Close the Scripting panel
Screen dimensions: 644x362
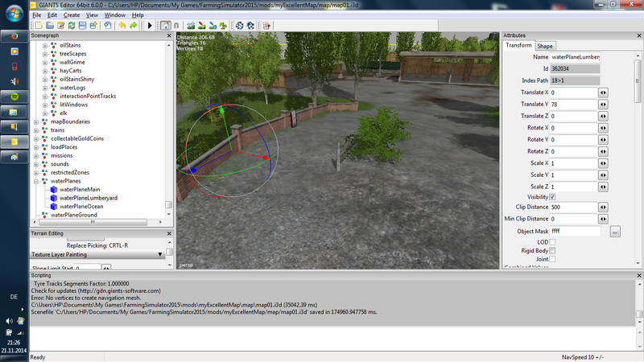(639, 276)
